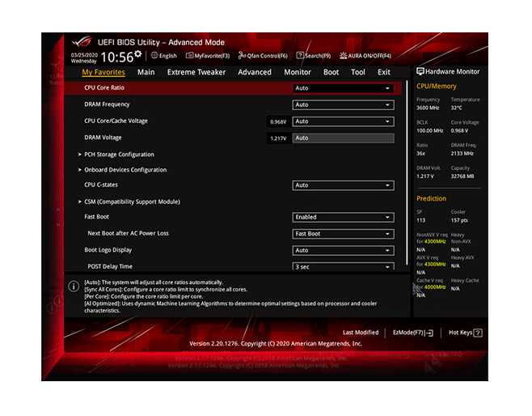Click the DRAM Voltage Auto field

343,138
